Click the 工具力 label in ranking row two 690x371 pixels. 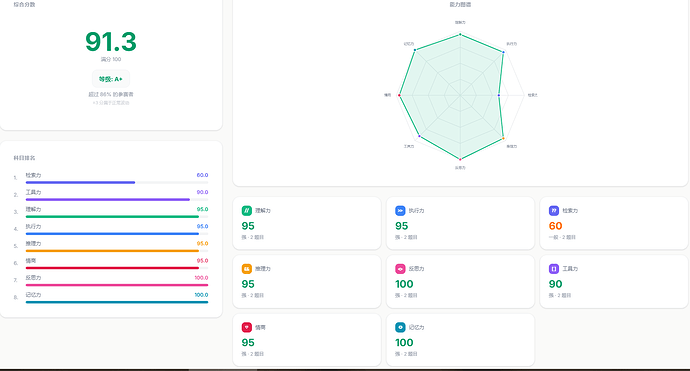click(x=33, y=192)
